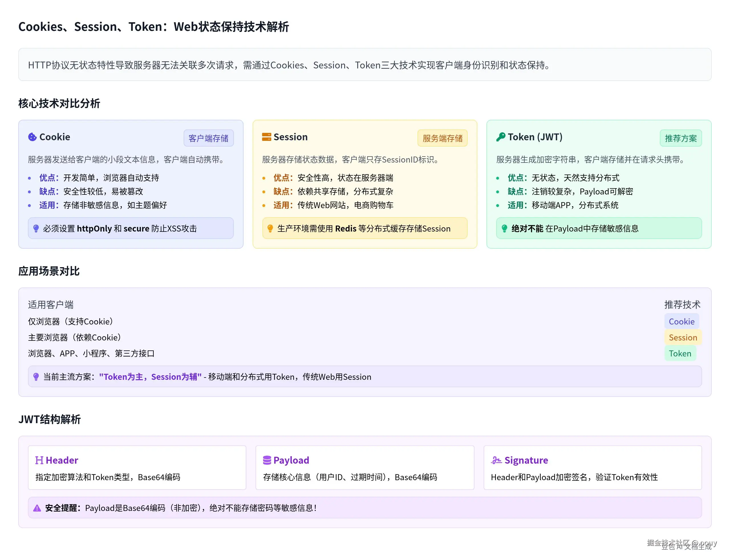Click the green lightbulb in Payload tip
Image resolution: width=730 pixels, height=560 pixels.
[504, 229]
